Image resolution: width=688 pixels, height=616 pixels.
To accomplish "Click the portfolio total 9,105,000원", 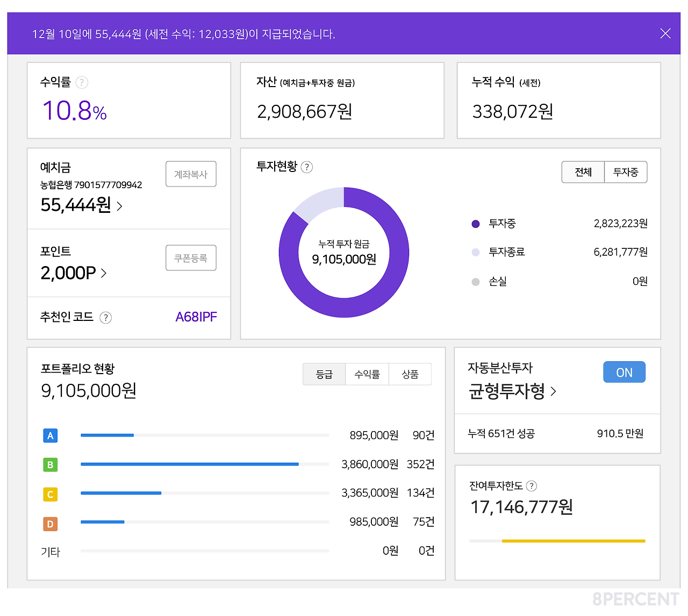I will (x=89, y=391).
